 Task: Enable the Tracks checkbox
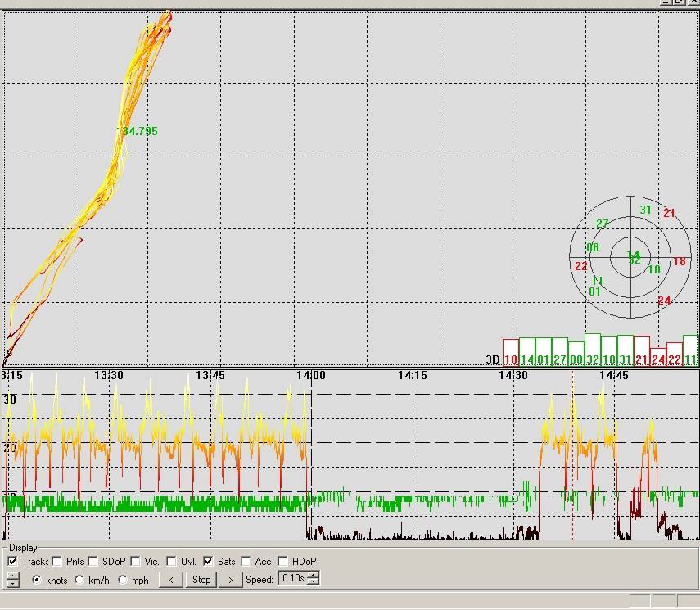12,562
